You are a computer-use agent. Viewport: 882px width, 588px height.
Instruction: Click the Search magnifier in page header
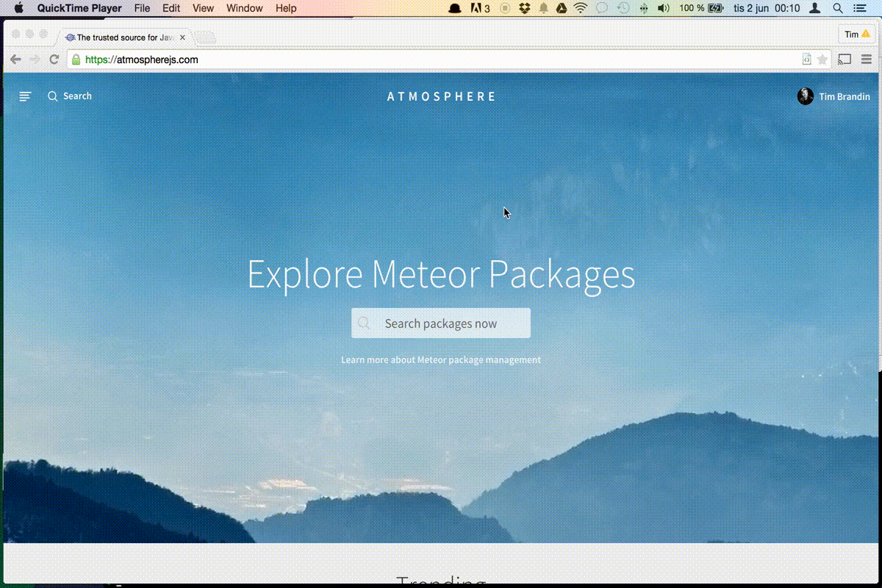pos(52,96)
